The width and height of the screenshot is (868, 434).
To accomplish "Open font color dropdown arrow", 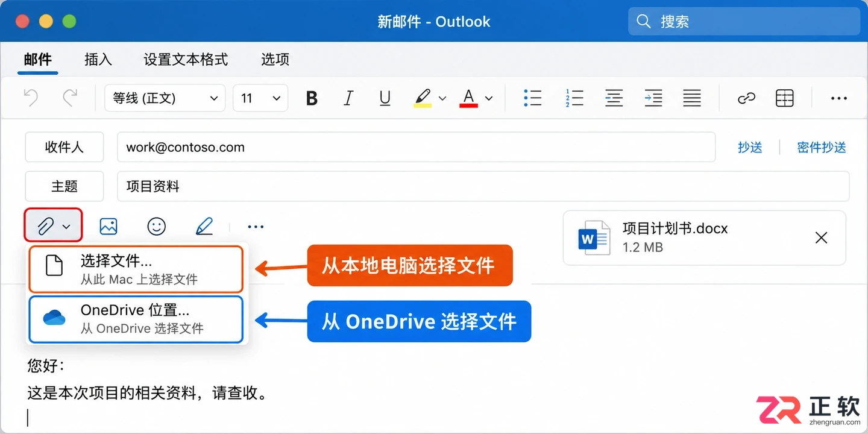I will point(489,98).
